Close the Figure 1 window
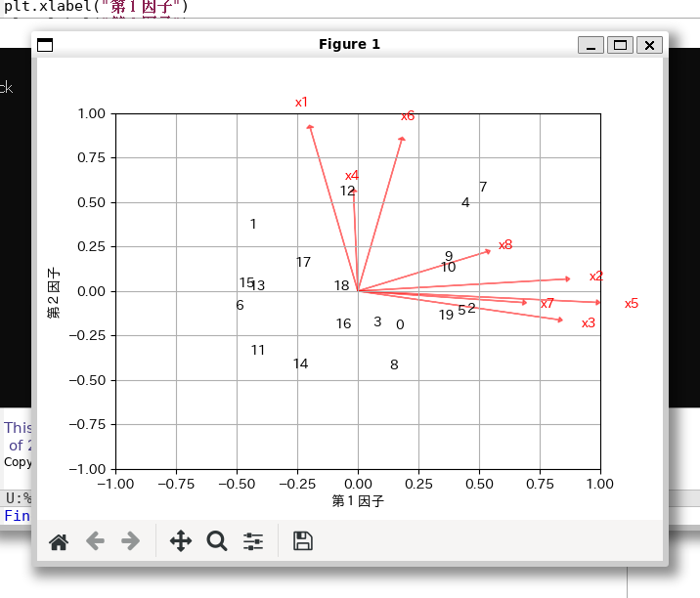This screenshot has width=700, height=598. pyautogui.click(x=649, y=45)
